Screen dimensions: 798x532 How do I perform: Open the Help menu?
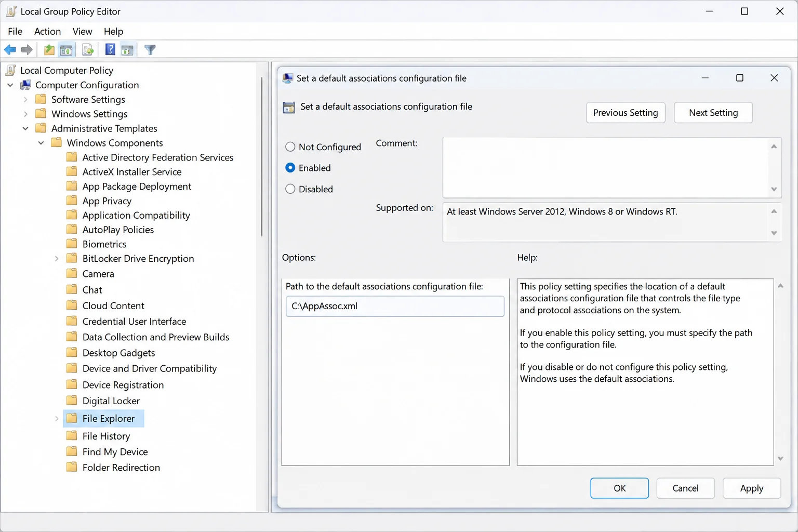pyautogui.click(x=113, y=32)
